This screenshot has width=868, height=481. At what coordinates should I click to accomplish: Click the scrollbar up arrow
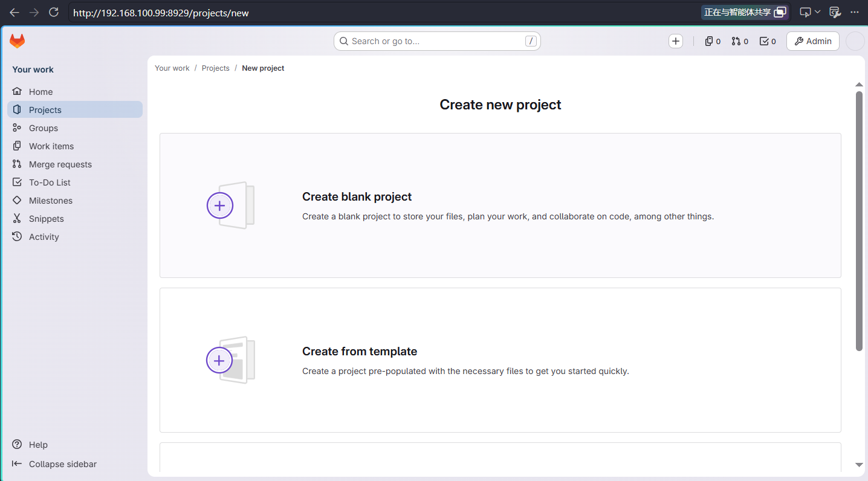point(859,85)
